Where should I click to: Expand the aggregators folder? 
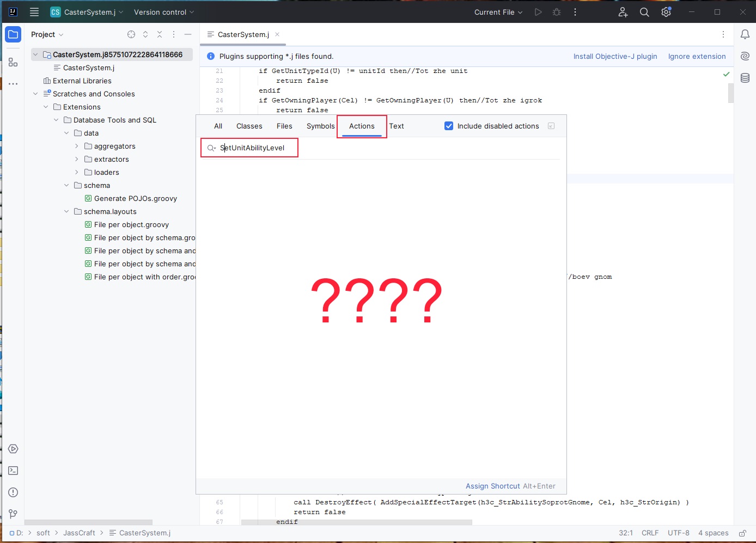pyautogui.click(x=77, y=146)
